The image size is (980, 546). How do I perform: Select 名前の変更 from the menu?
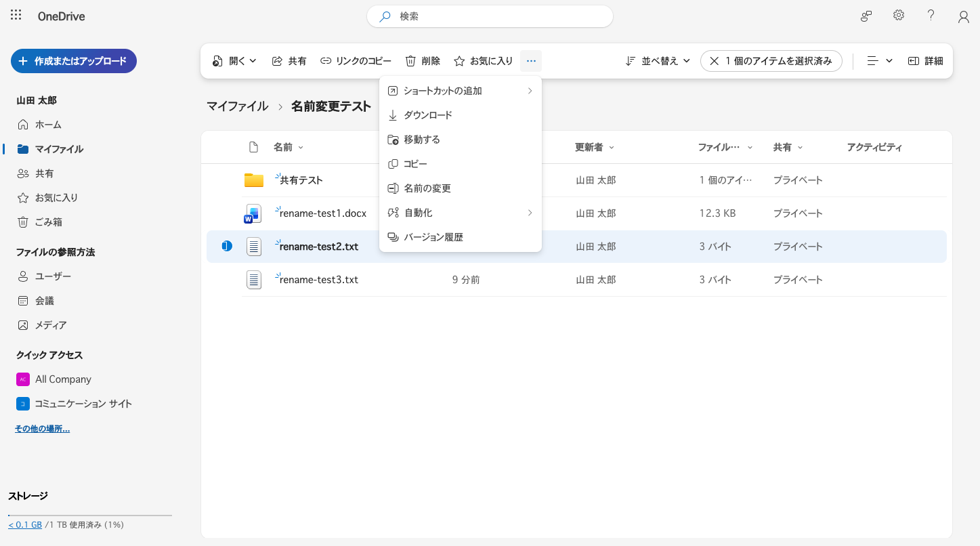(461, 188)
